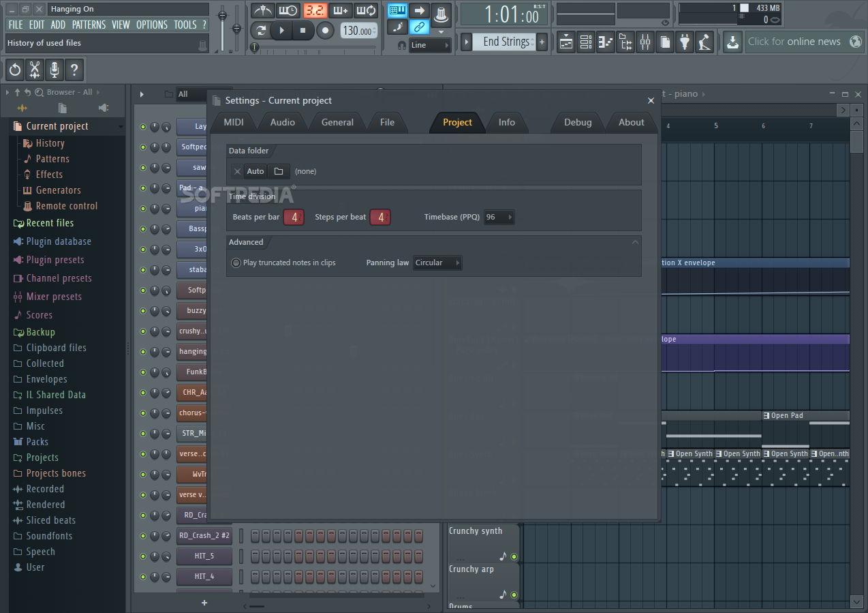
Task: Open the Channel rack from the toolbar
Action: click(x=586, y=42)
